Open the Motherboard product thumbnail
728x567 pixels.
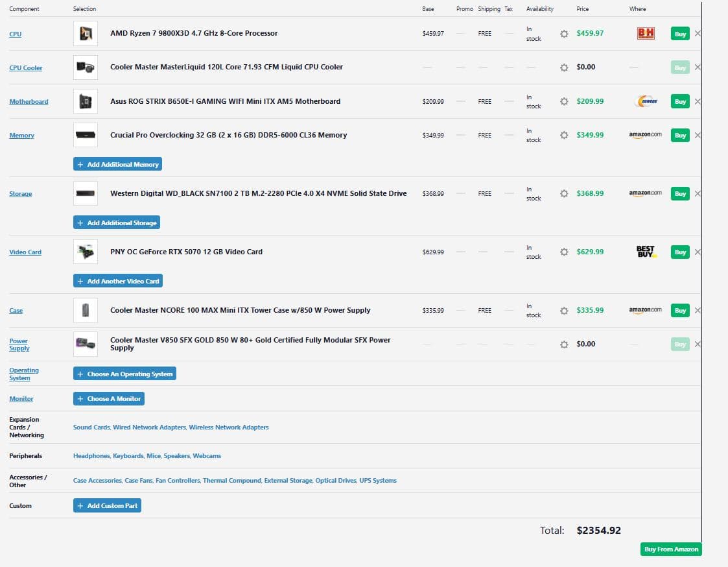click(x=86, y=101)
